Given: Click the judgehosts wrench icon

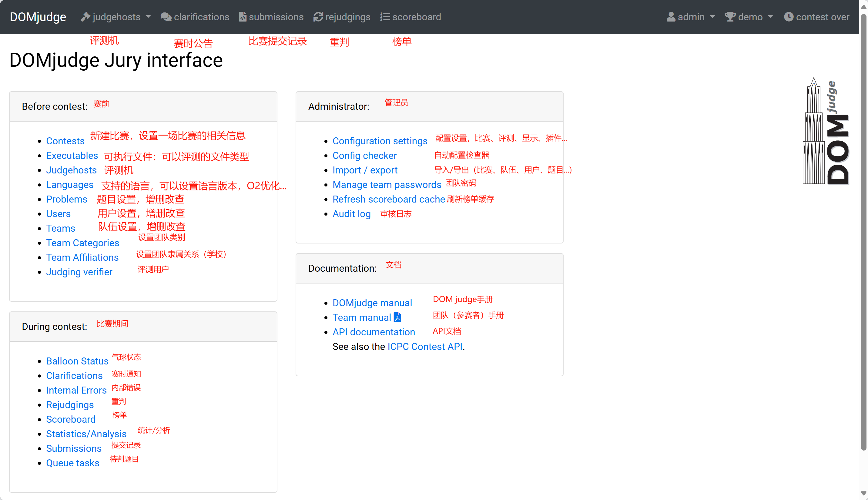Looking at the screenshot, I should click(x=85, y=17).
